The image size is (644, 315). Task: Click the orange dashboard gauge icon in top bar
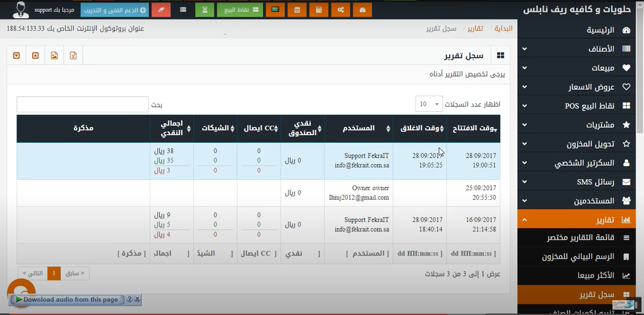pyautogui.click(x=362, y=10)
